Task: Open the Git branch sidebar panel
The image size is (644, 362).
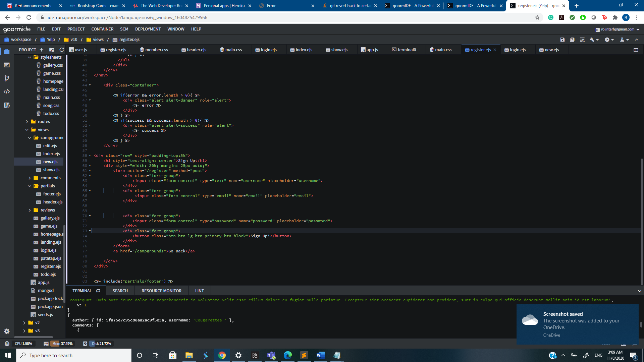Action: tap(7, 78)
